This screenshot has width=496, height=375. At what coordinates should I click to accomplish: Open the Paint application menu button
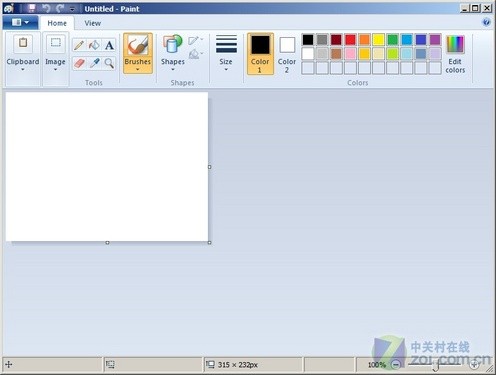click(20, 22)
